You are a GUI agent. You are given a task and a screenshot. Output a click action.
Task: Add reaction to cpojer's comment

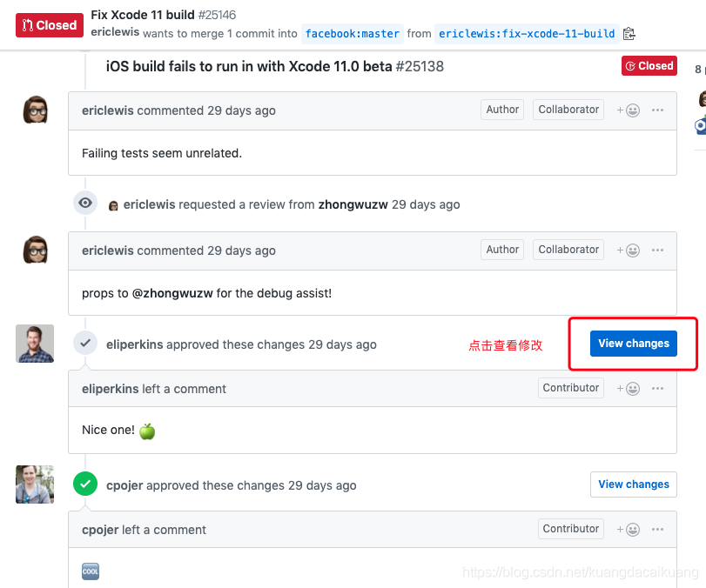629,530
